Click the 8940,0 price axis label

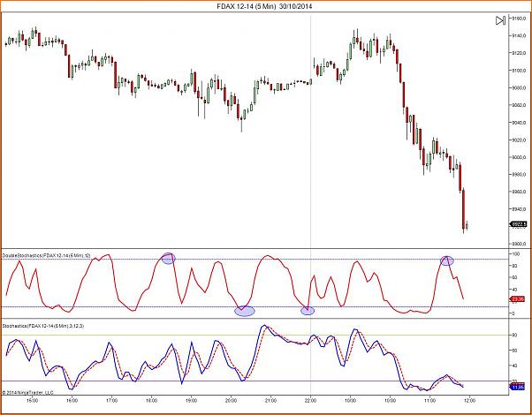[x=520, y=209]
